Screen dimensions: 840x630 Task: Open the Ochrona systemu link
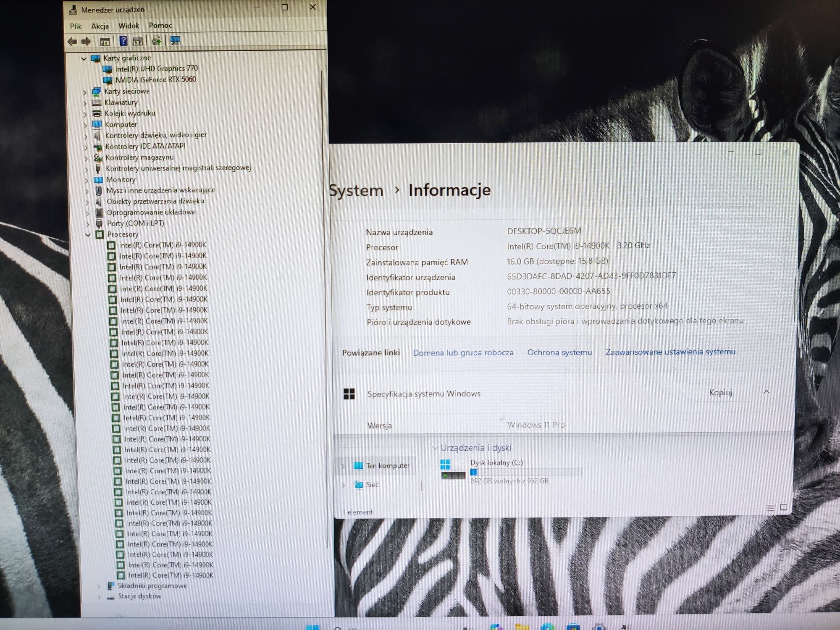(x=559, y=352)
